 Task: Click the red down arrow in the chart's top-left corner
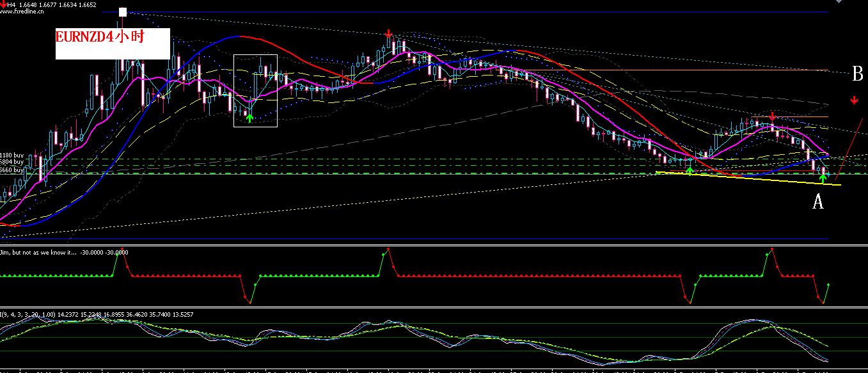3,4
